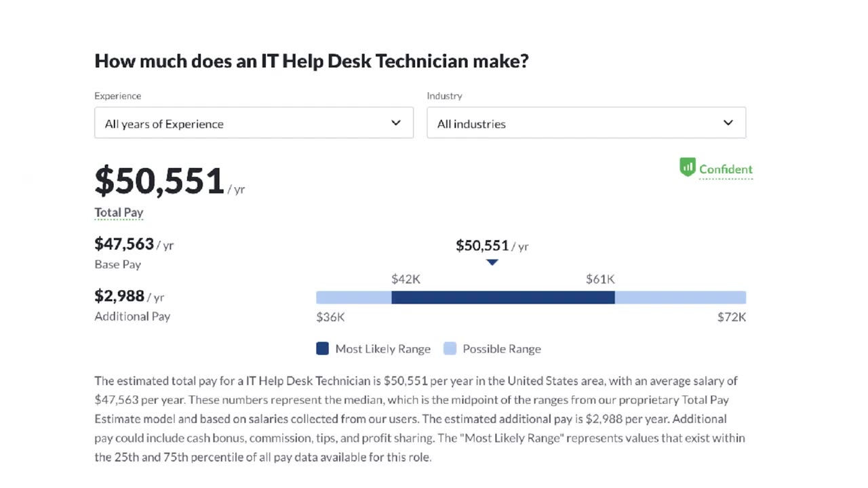868x488 pixels.
Task: Click the left light Possible Range segment
Action: [x=354, y=298]
